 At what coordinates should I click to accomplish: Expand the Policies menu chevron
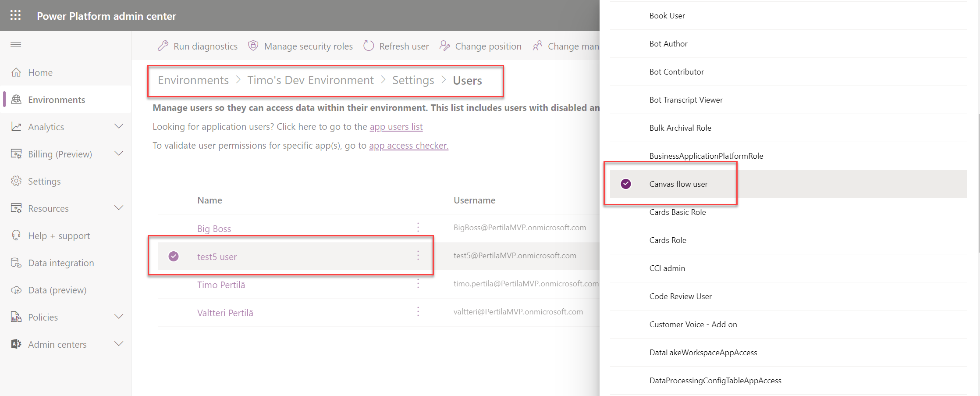pyautogui.click(x=119, y=317)
